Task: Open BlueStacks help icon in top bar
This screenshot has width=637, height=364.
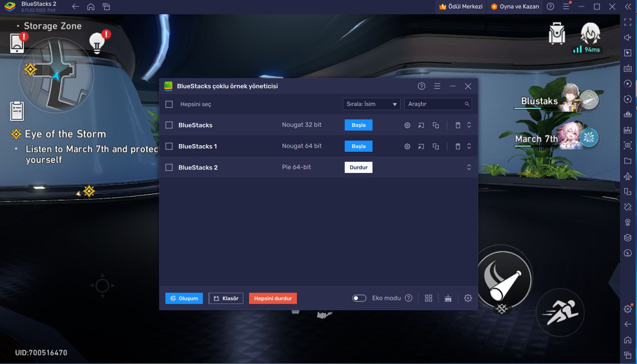Action: (x=550, y=7)
